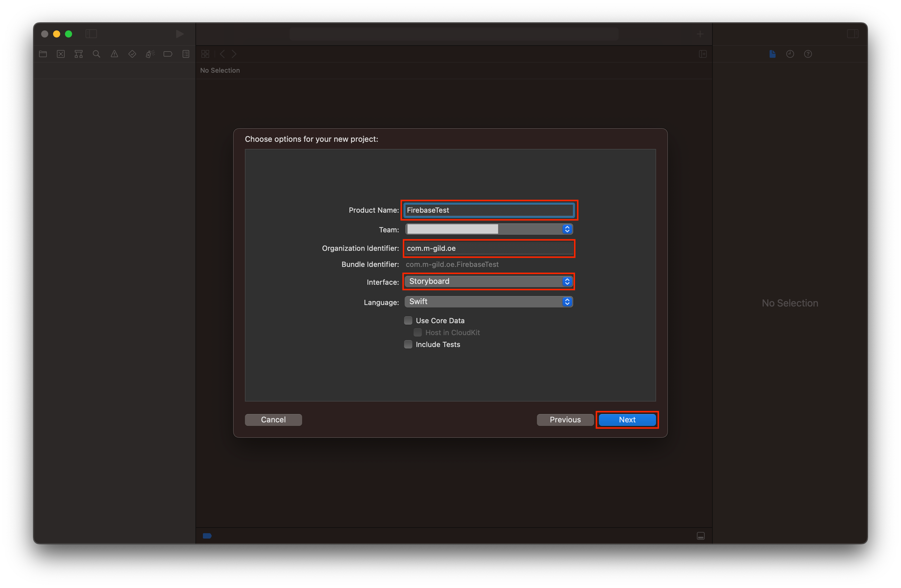
Task: Show the Report navigator
Action: click(186, 54)
